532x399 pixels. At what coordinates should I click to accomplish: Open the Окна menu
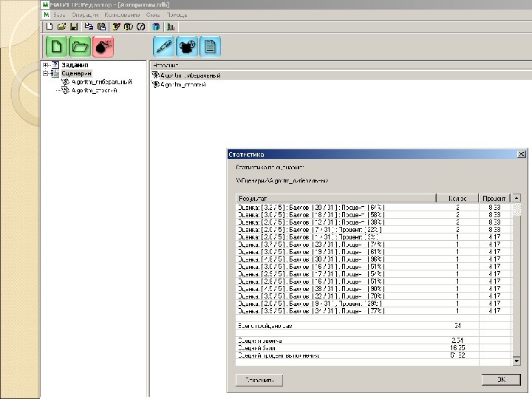click(154, 15)
